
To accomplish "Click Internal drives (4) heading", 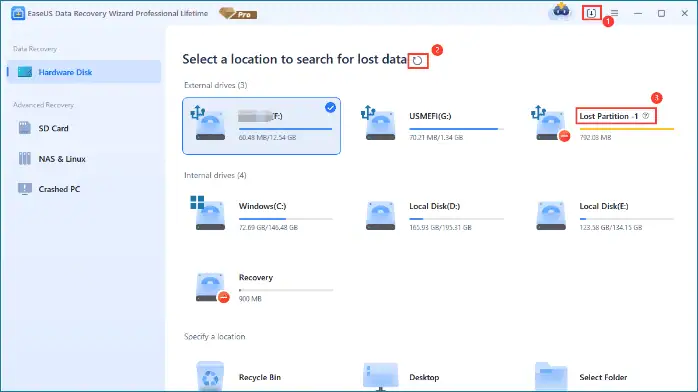I will [215, 175].
